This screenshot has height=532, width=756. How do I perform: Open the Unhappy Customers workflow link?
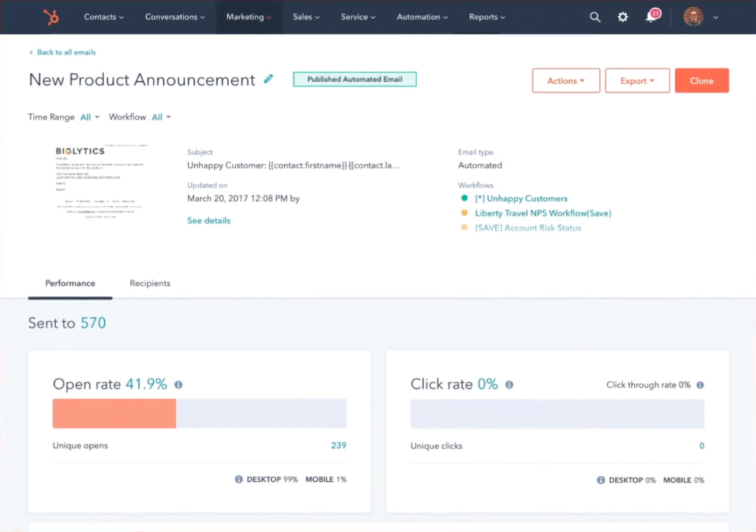pyautogui.click(x=521, y=198)
